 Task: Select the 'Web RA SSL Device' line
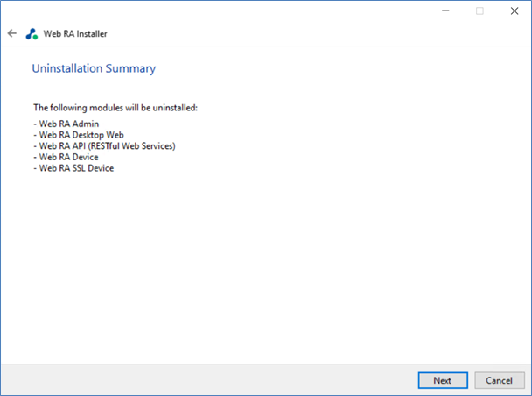pyautogui.click(x=73, y=168)
